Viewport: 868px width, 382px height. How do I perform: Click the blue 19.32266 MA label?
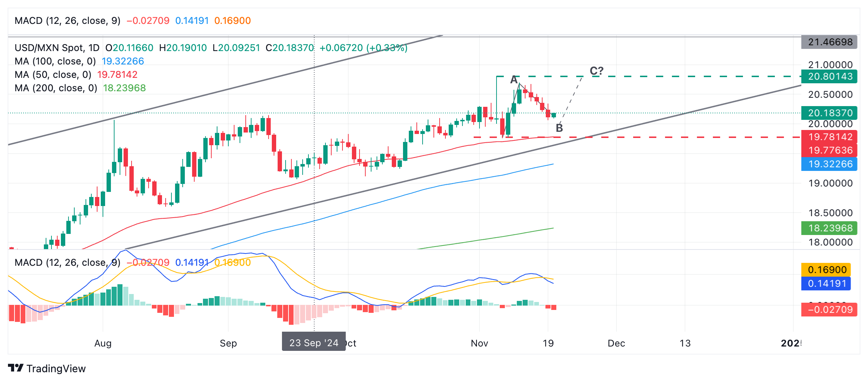point(830,164)
